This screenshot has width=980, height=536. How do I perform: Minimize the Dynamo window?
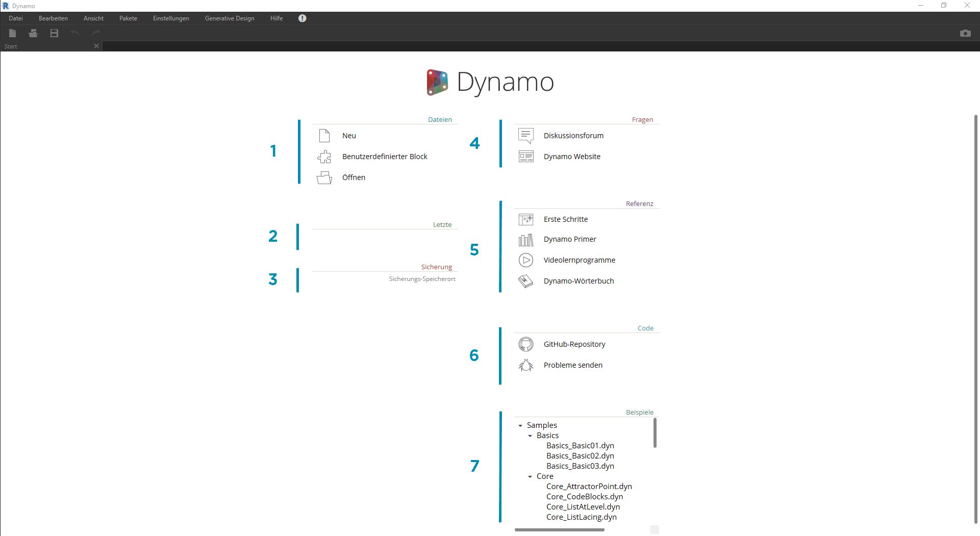click(x=921, y=6)
